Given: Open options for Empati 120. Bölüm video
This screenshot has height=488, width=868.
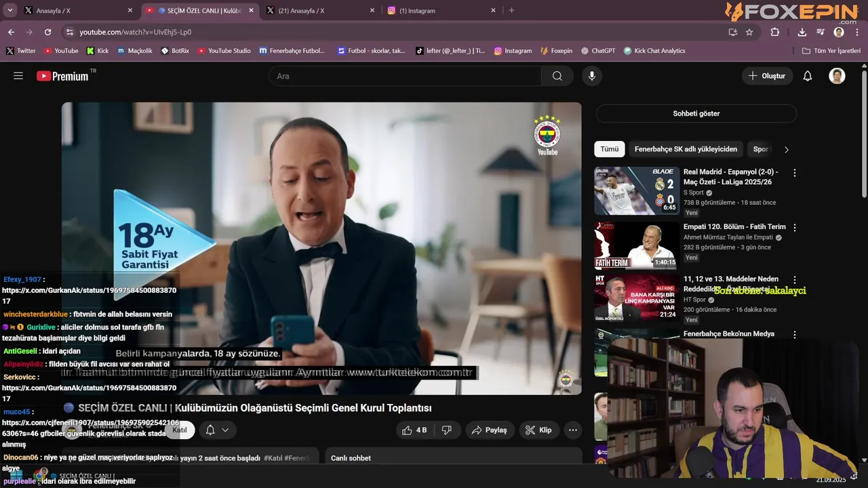Looking at the screenshot, I should [x=795, y=228].
